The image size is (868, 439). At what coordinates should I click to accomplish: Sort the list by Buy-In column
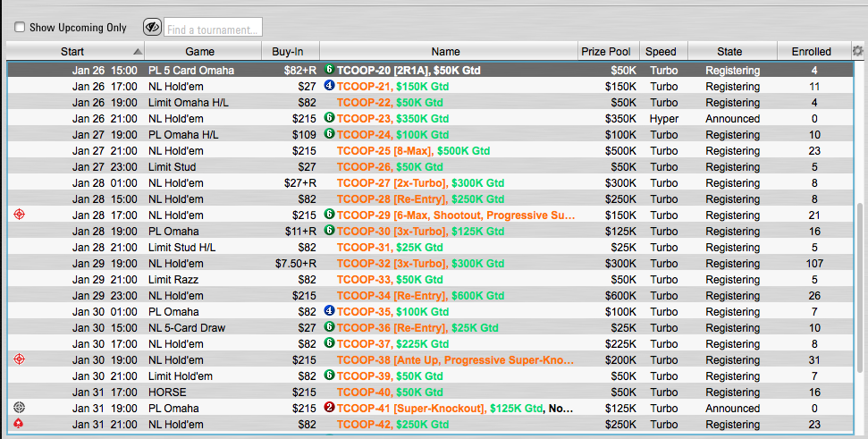288,52
